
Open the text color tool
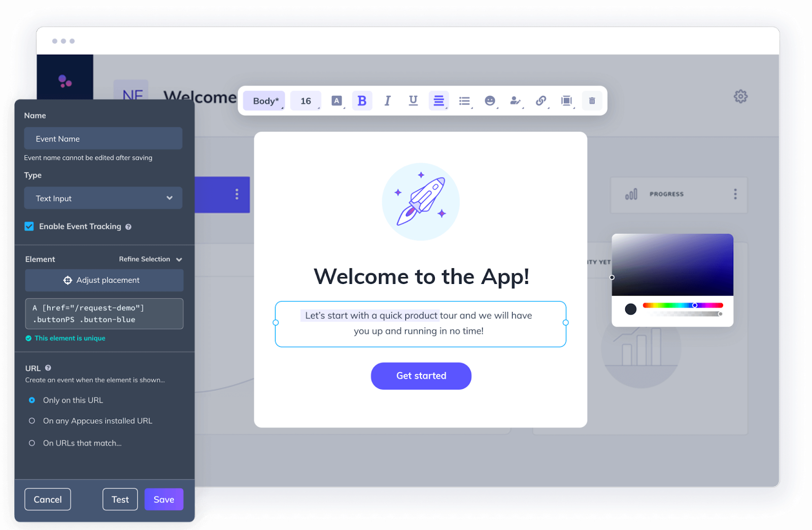(x=336, y=101)
